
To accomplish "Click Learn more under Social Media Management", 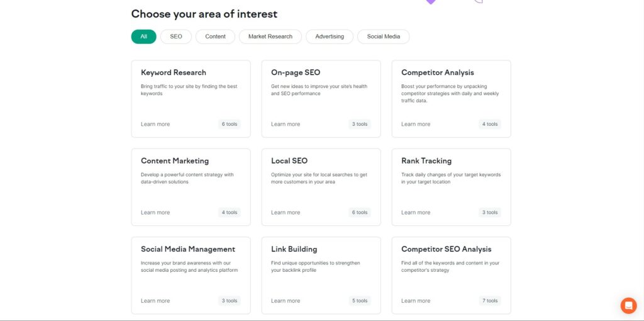I will click(155, 301).
